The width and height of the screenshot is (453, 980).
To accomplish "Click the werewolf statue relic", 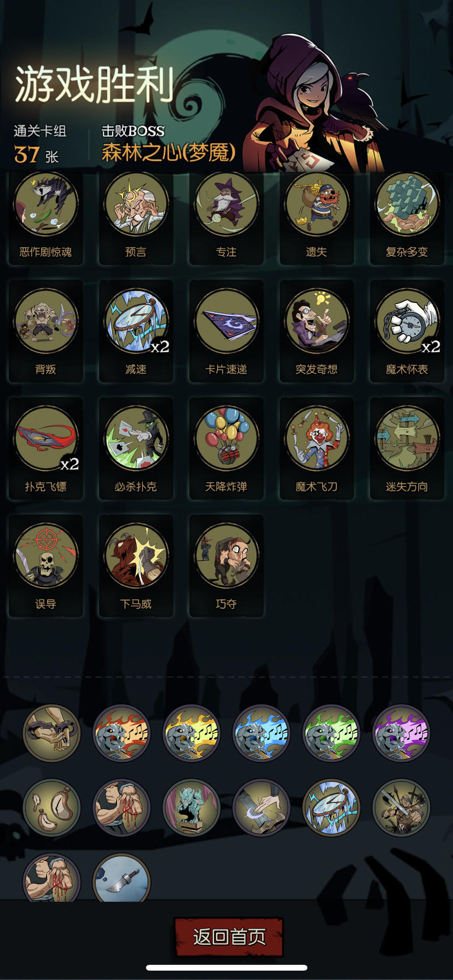I will (191, 807).
